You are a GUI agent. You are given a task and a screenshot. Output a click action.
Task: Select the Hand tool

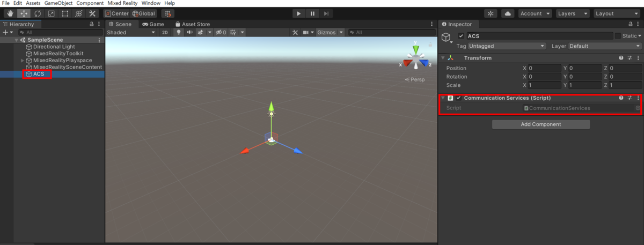coord(10,13)
